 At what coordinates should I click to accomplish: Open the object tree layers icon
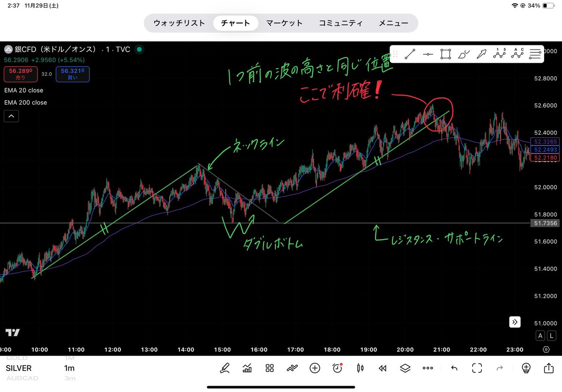405,368
